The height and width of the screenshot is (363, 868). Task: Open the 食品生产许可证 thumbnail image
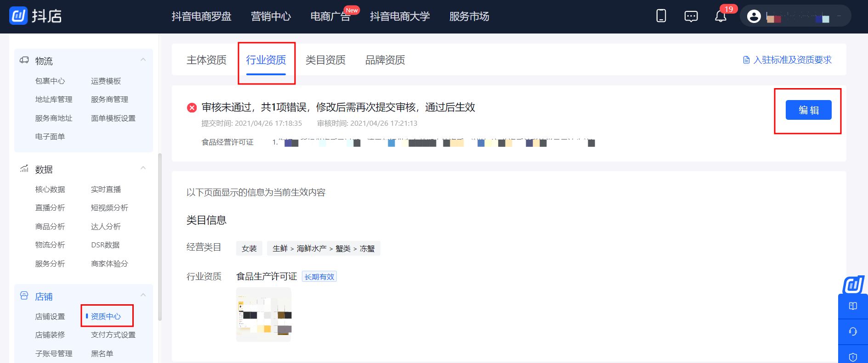tap(264, 314)
